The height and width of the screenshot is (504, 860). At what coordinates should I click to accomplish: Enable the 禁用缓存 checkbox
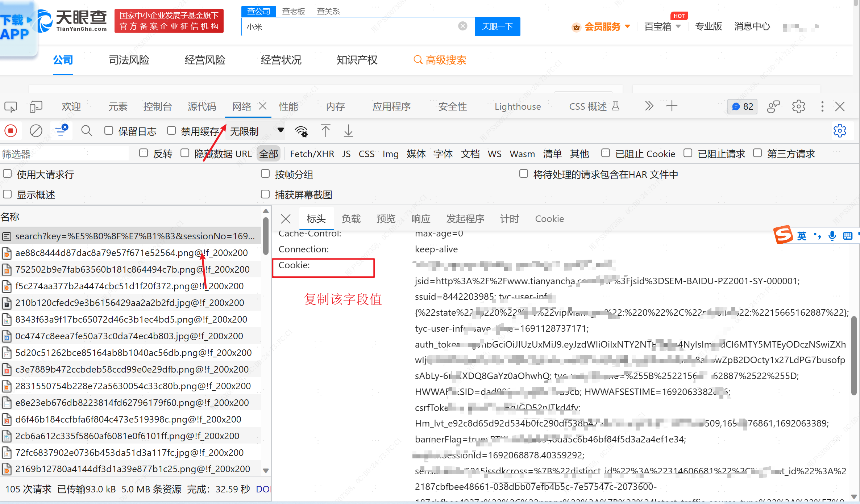[171, 130]
